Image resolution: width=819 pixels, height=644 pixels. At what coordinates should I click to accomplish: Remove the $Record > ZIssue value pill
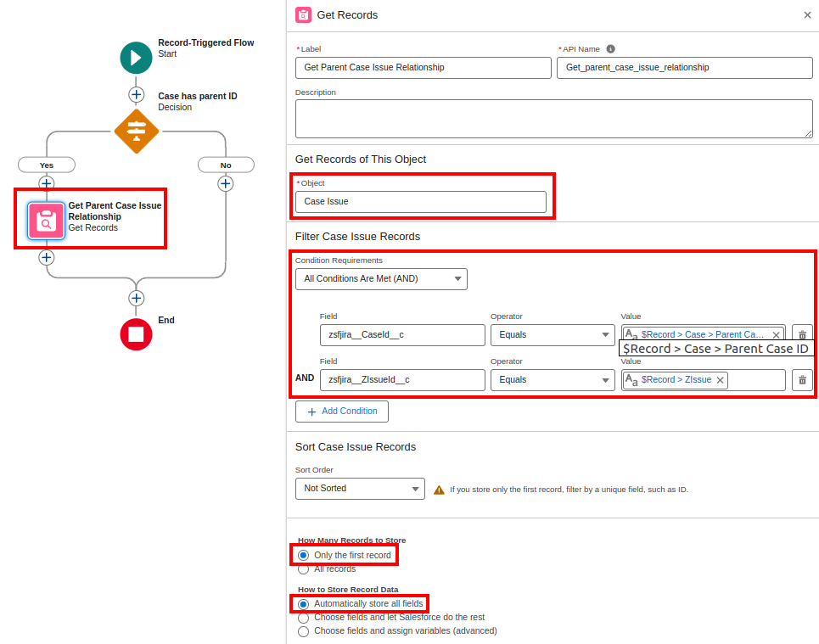tap(721, 380)
